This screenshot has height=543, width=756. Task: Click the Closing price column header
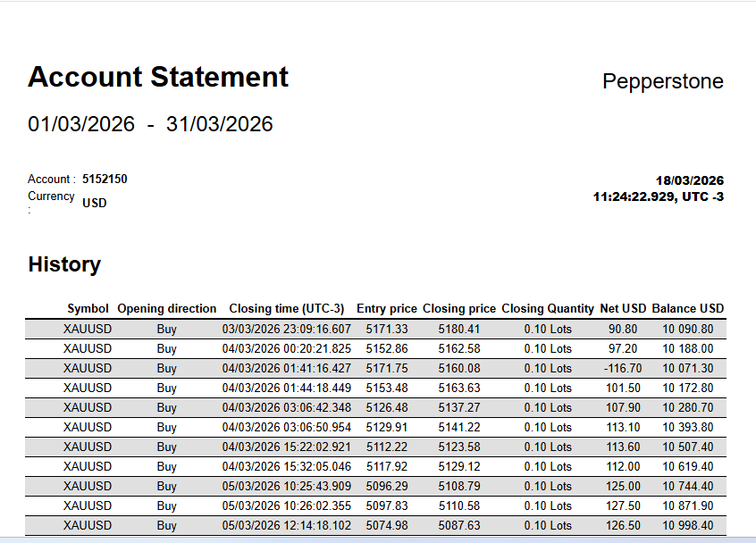459,308
